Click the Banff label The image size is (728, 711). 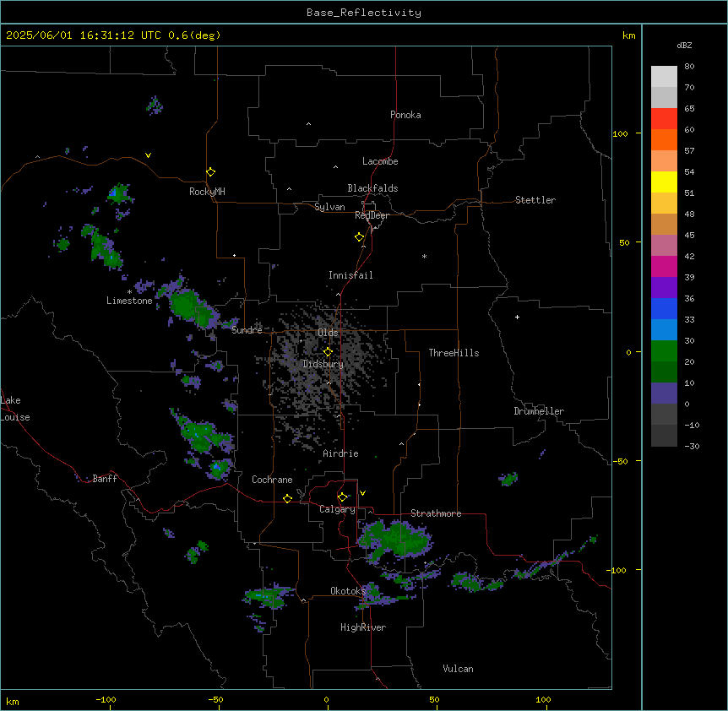[105, 479]
